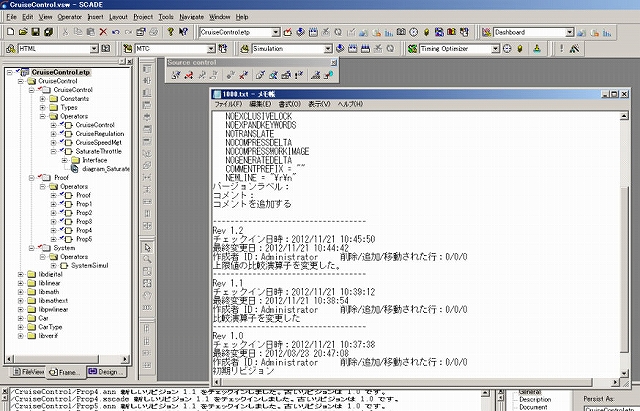Expand the Constants folder node
The width and height of the screenshot is (640, 411).
tap(42, 99)
